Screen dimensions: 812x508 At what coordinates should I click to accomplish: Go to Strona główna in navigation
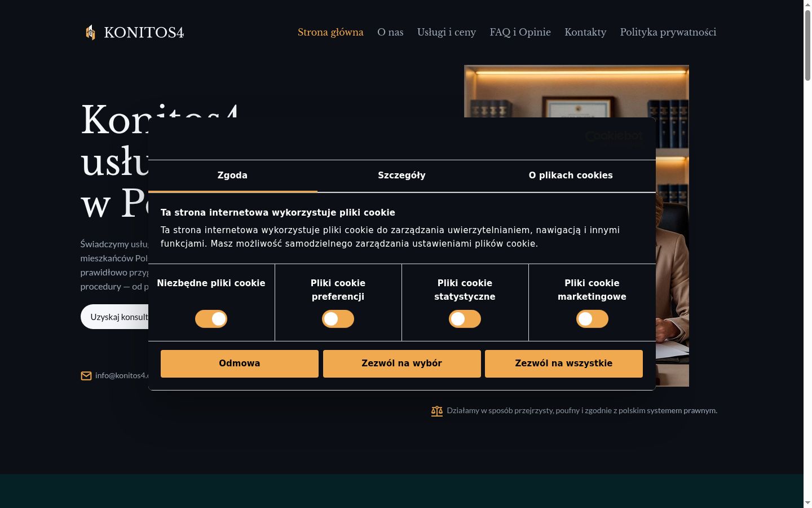330,32
